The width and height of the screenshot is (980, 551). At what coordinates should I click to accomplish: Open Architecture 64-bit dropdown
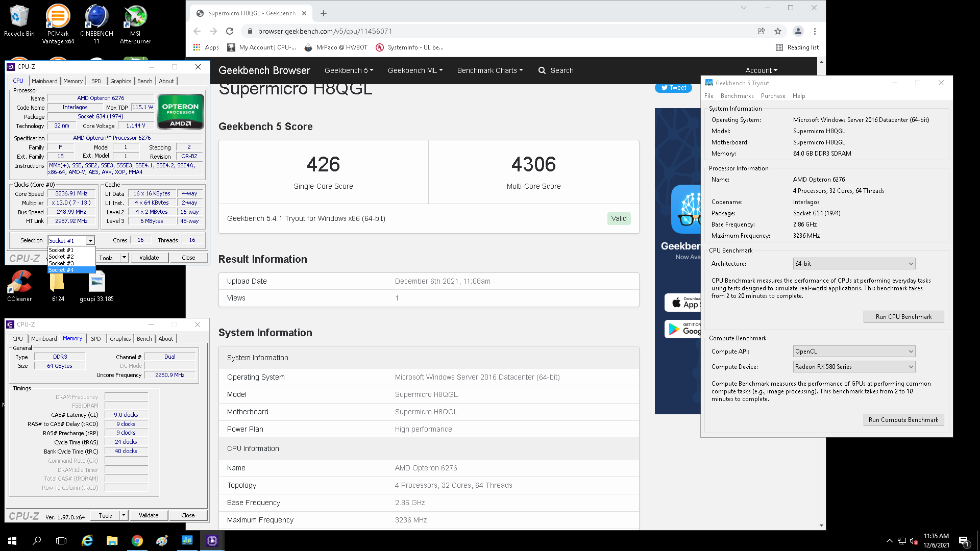point(854,264)
